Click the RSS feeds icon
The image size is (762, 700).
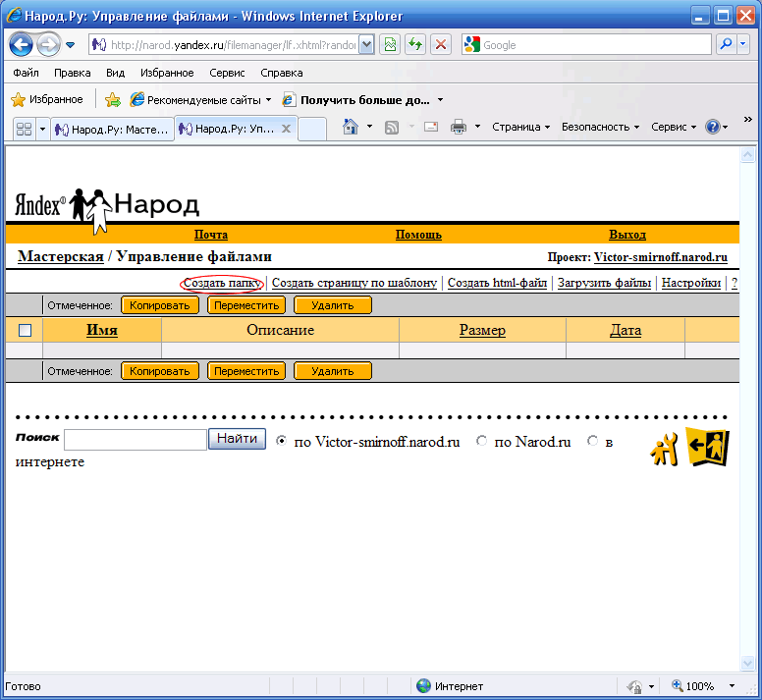click(392, 128)
